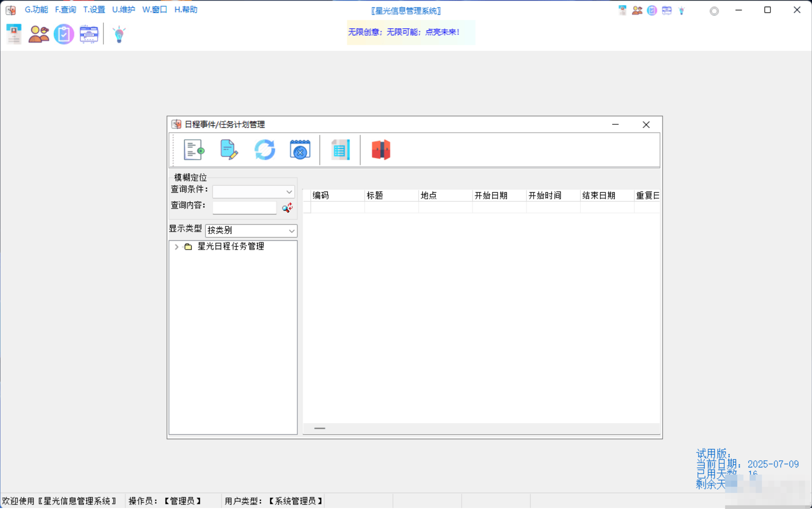The height and width of the screenshot is (509, 812).
Task: Sort by the 地点 column header
Action: 445,196
